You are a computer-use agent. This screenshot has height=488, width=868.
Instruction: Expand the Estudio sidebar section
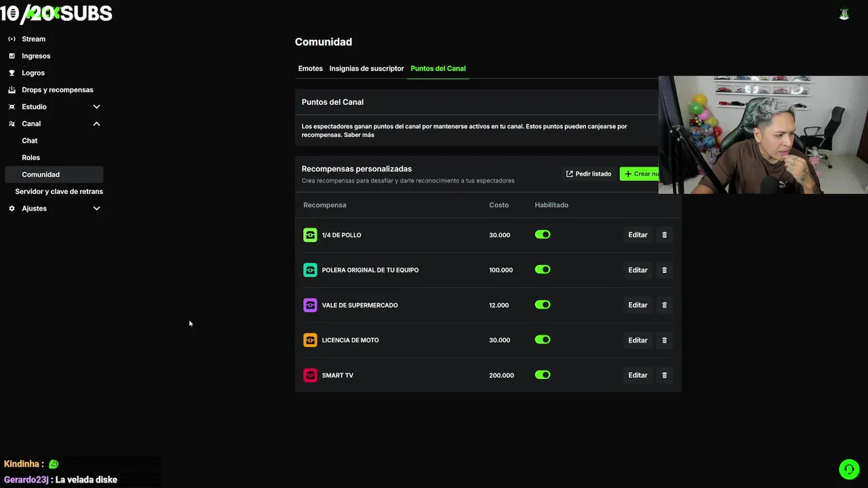(96, 107)
